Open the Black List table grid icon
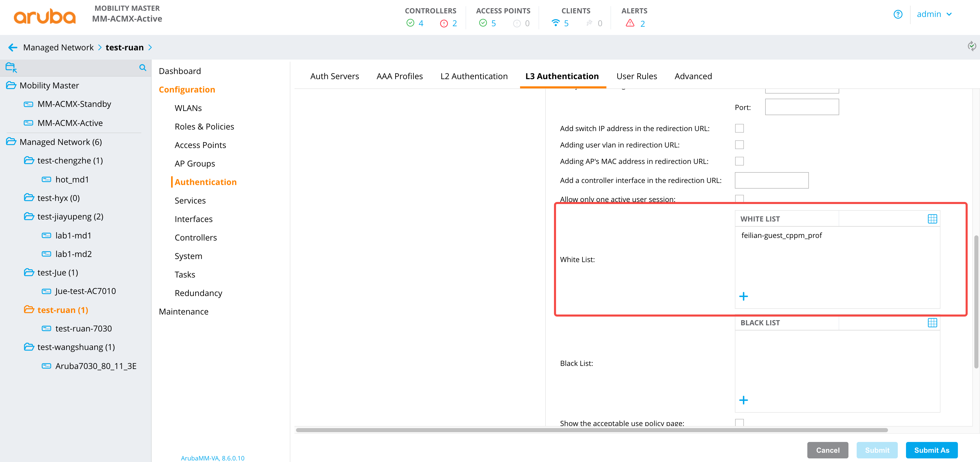 pos(932,323)
